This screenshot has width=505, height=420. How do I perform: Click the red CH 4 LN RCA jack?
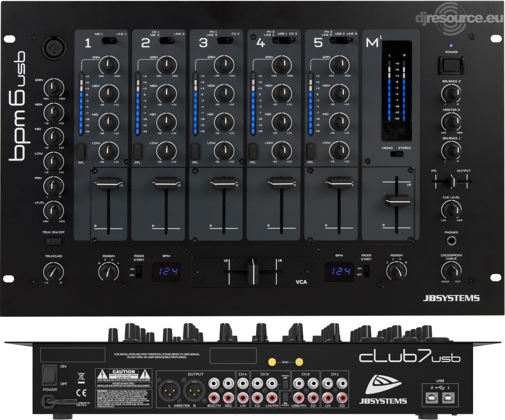(243, 398)
